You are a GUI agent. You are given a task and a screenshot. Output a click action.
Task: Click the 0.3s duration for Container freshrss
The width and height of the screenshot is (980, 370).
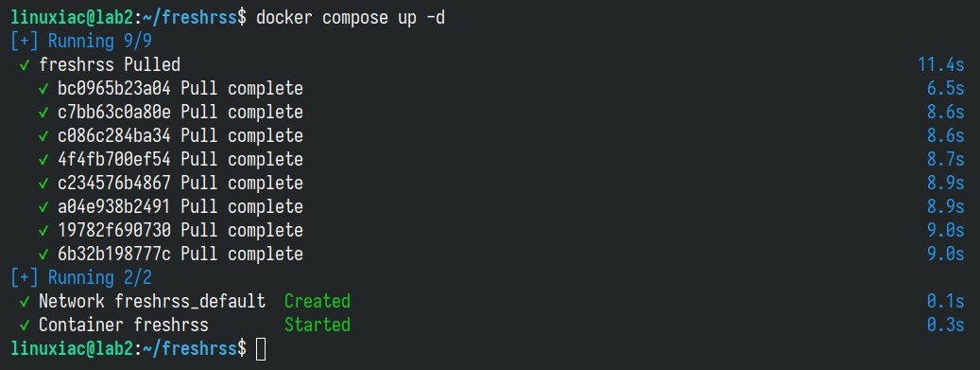tap(946, 326)
